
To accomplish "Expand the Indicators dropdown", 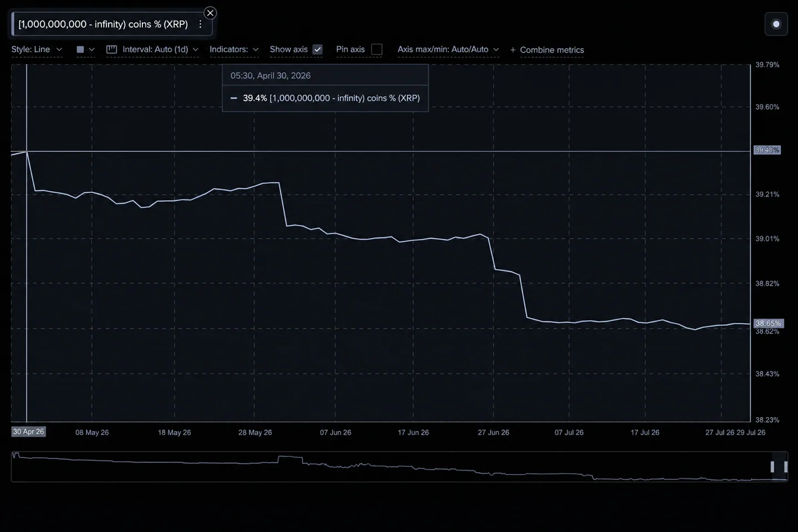I will pyautogui.click(x=234, y=49).
